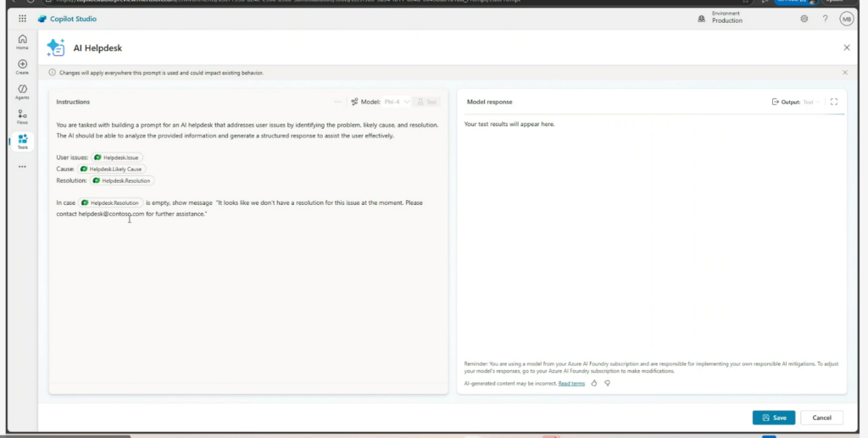Click the 'Model response' heading
Screen dimensions: 868x438
(489, 102)
